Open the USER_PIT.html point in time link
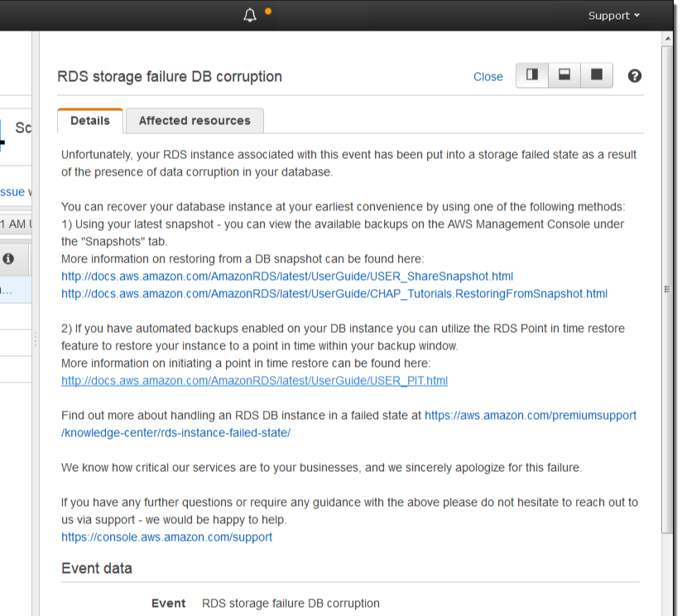682x616 pixels. [254, 381]
